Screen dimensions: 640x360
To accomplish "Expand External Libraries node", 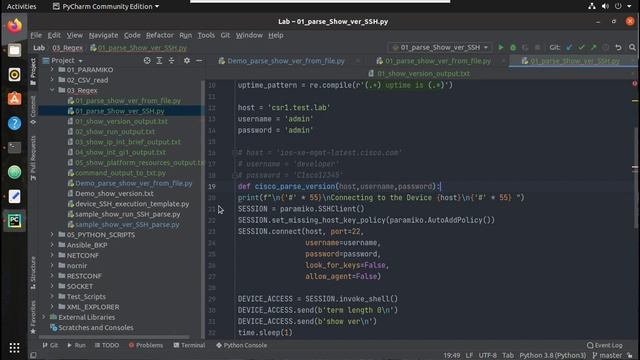I will [x=44, y=317].
